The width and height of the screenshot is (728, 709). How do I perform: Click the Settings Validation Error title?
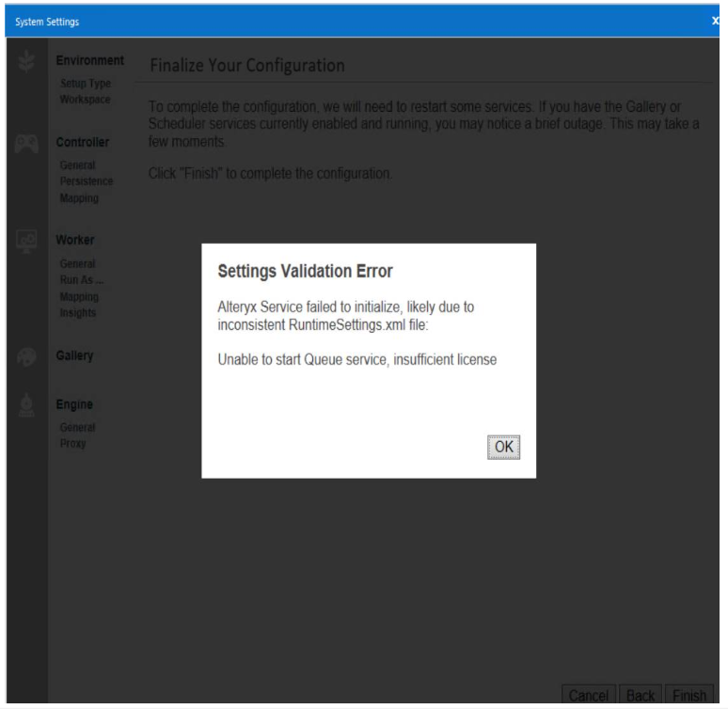pyautogui.click(x=305, y=271)
